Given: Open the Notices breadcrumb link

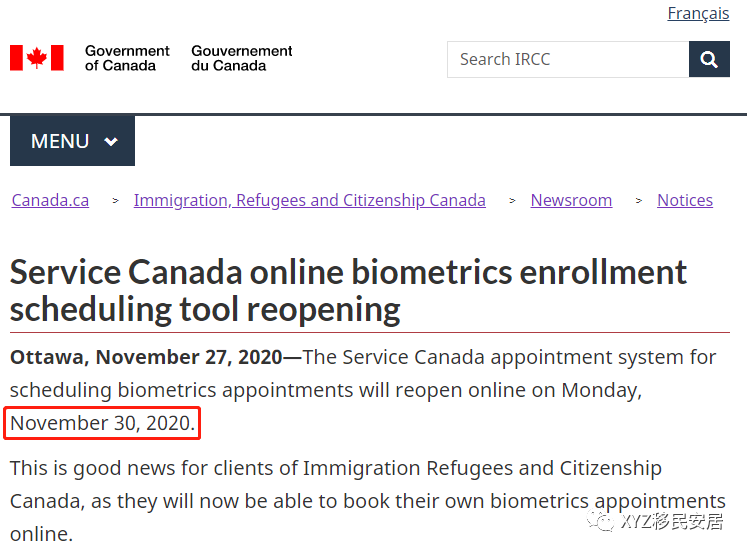Looking at the screenshot, I should [685, 200].
